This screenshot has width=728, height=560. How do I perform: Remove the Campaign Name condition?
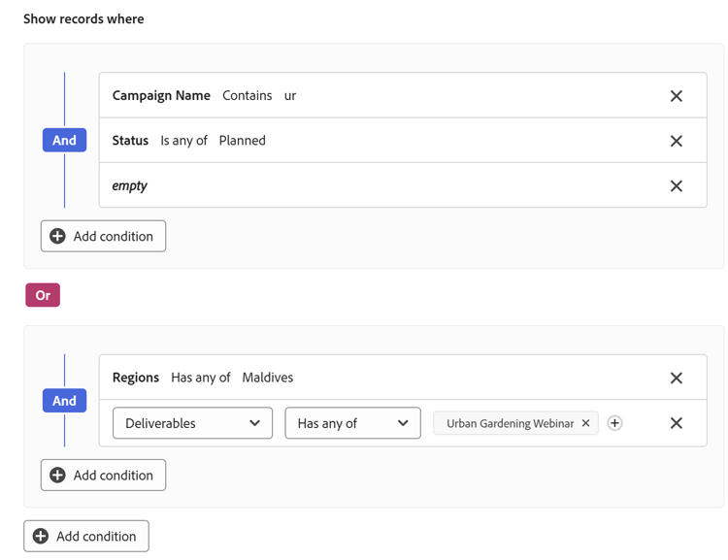[x=677, y=96]
